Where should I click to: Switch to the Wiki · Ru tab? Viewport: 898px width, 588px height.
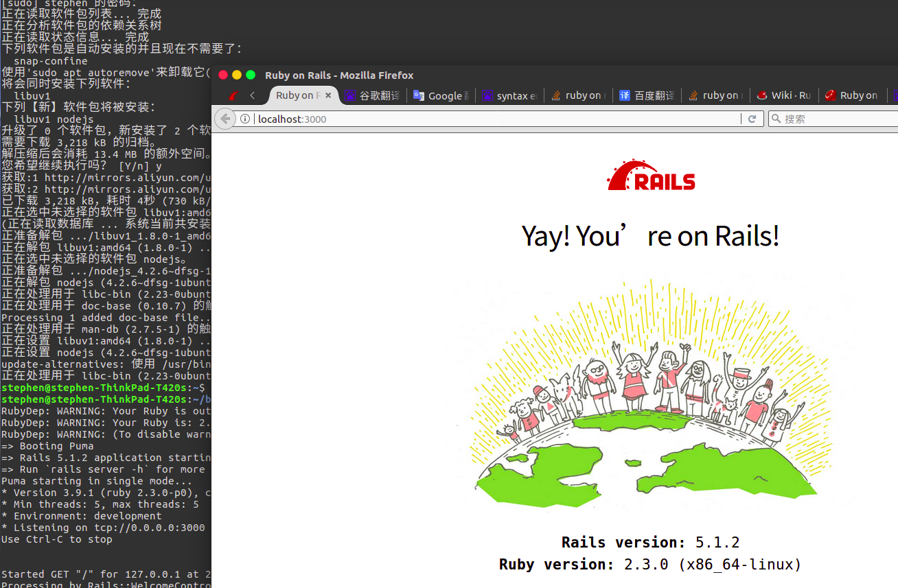pos(784,95)
